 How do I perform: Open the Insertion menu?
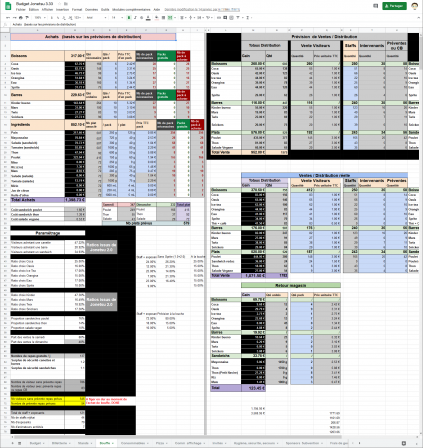(x=62, y=10)
